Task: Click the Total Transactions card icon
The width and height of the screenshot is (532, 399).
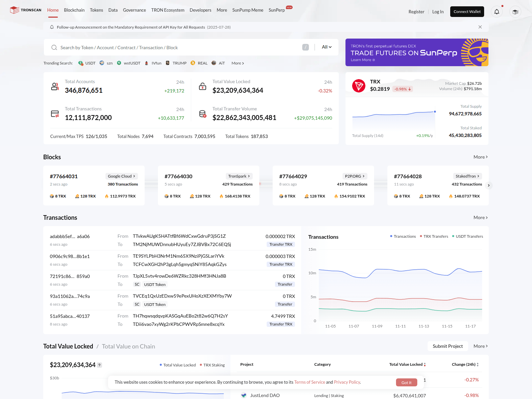Action: coord(55,114)
